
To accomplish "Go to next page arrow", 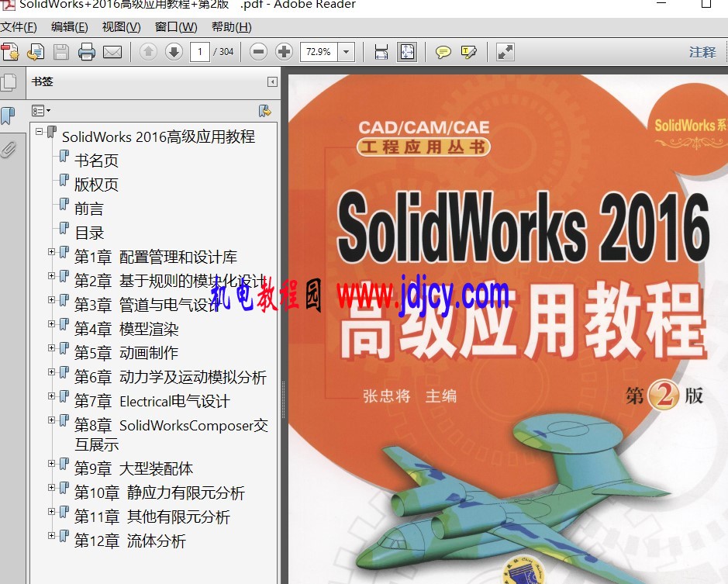I will click(174, 51).
